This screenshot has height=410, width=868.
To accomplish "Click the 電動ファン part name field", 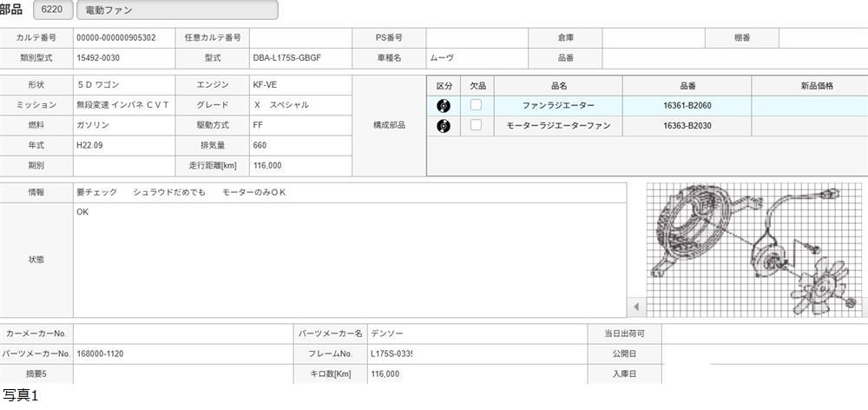I will pos(177,10).
